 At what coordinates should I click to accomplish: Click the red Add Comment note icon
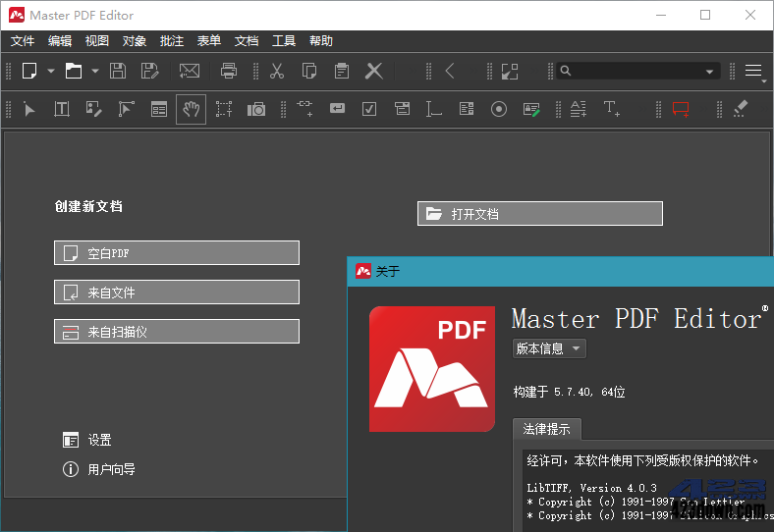point(682,109)
